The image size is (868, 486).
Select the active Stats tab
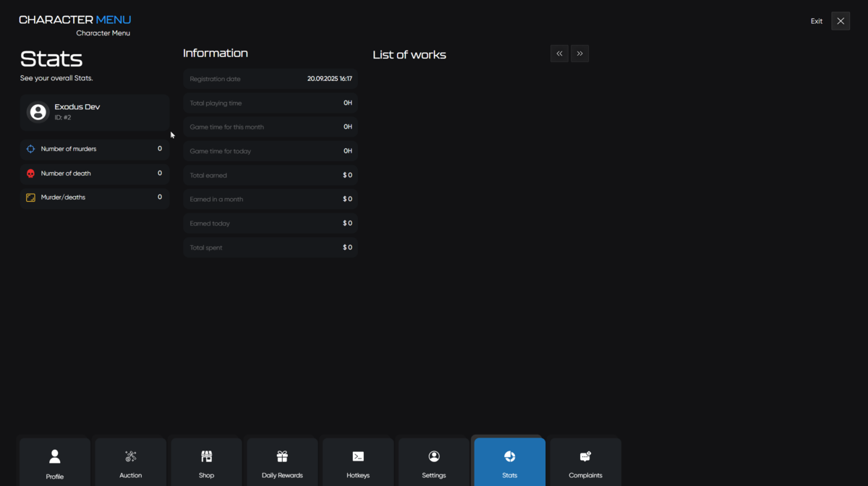[510, 462]
